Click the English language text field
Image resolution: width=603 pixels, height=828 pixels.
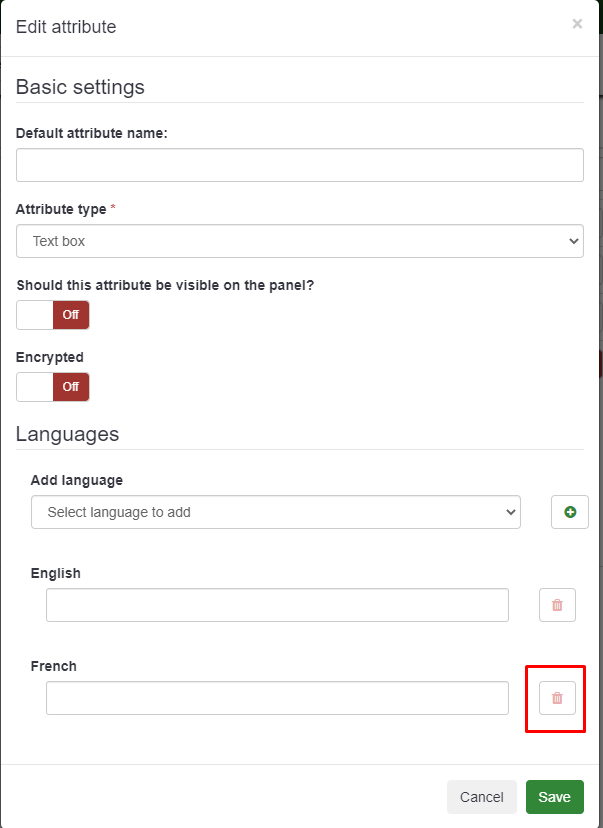277,605
